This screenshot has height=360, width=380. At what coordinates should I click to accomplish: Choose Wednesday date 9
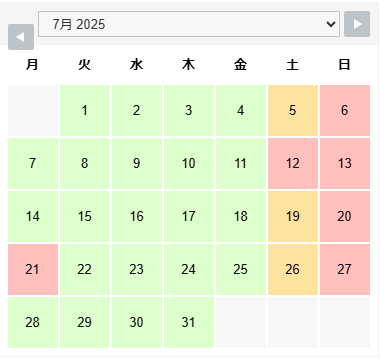pos(137,163)
